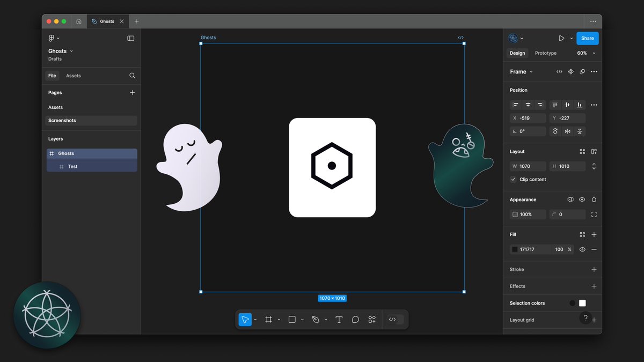Open the Frame type dropdown
Screen dimensions: 644x362
(x=521, y=72)
